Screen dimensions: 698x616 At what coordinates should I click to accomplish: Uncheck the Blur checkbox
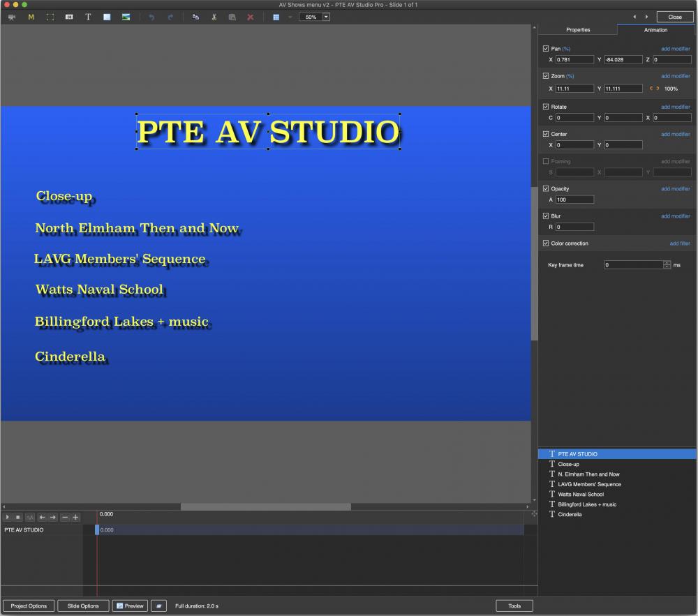point(546,216)
